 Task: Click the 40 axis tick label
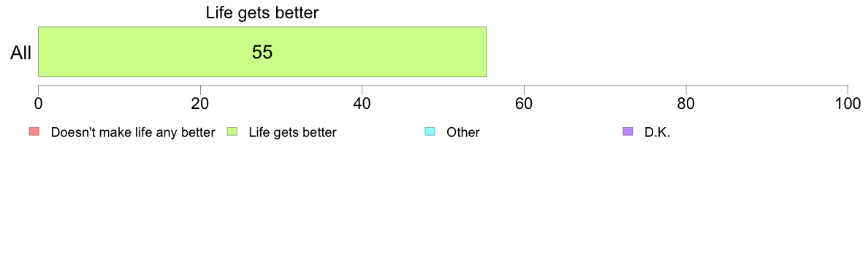pos(362,104)
